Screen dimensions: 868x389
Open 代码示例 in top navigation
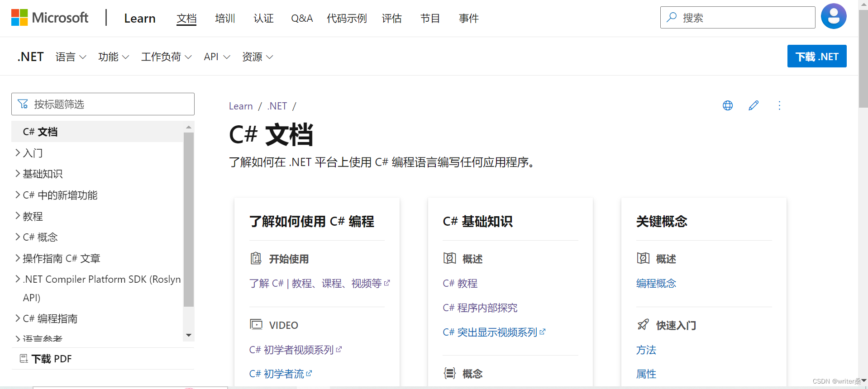(x=347, y=19)
